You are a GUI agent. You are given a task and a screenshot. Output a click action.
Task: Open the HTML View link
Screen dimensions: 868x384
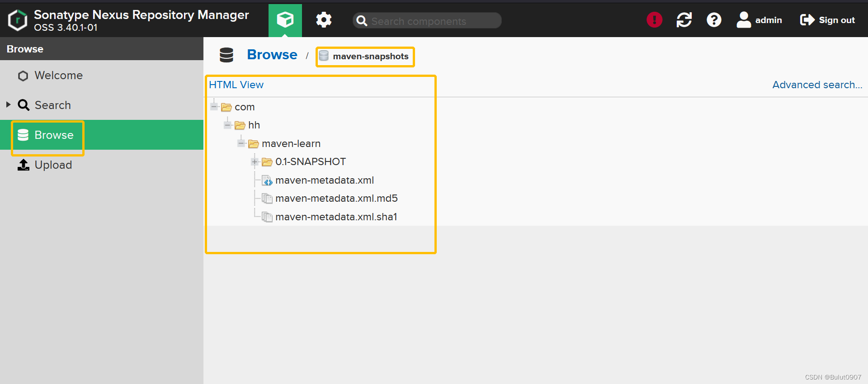236,85
